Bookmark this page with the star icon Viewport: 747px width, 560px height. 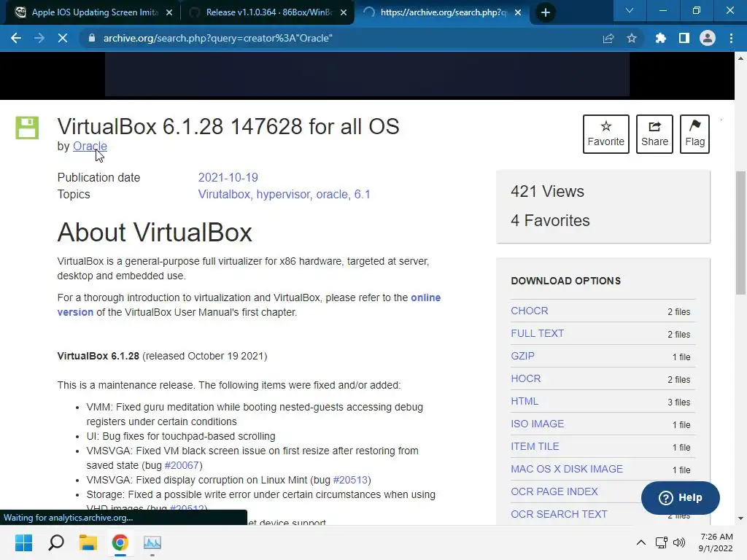point(632,38)
